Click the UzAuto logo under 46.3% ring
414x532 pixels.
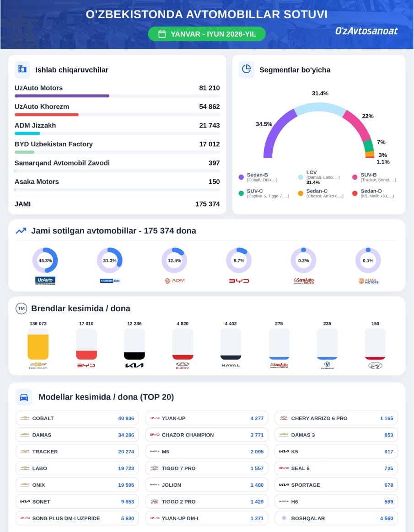pyautogui.click(x=45, y=281)
